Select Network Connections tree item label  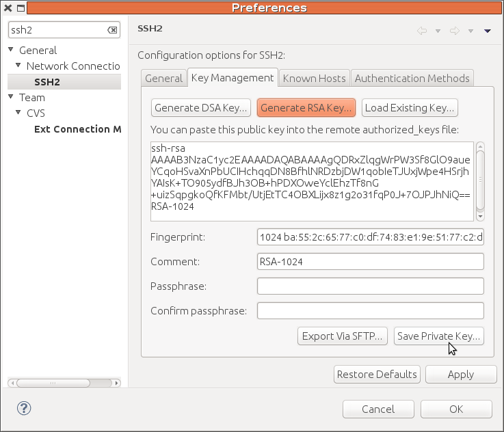tap(73, 66)
